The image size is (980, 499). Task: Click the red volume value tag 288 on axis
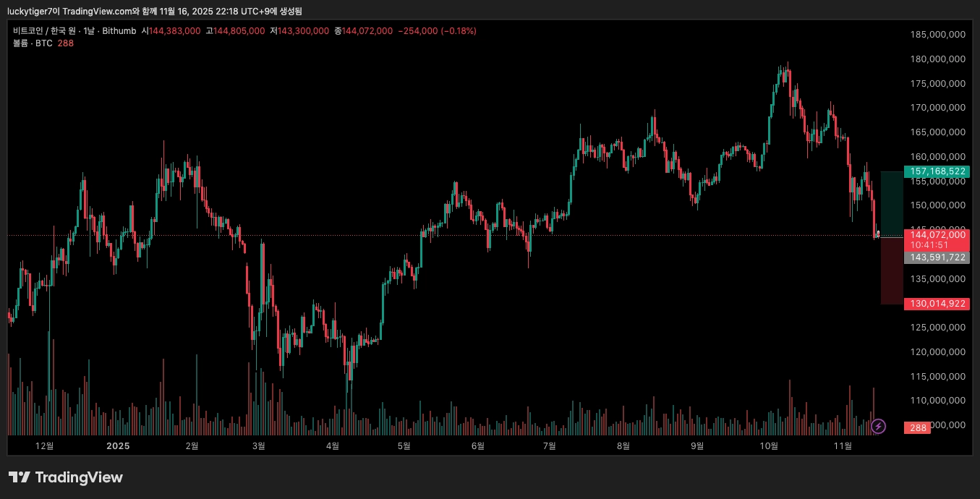(918, 428)
